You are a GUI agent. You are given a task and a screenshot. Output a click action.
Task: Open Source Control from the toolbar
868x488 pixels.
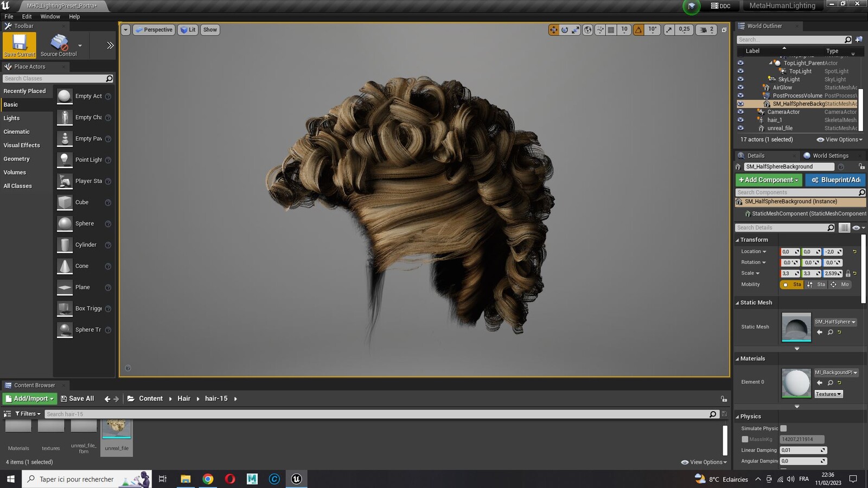(59, 44)
